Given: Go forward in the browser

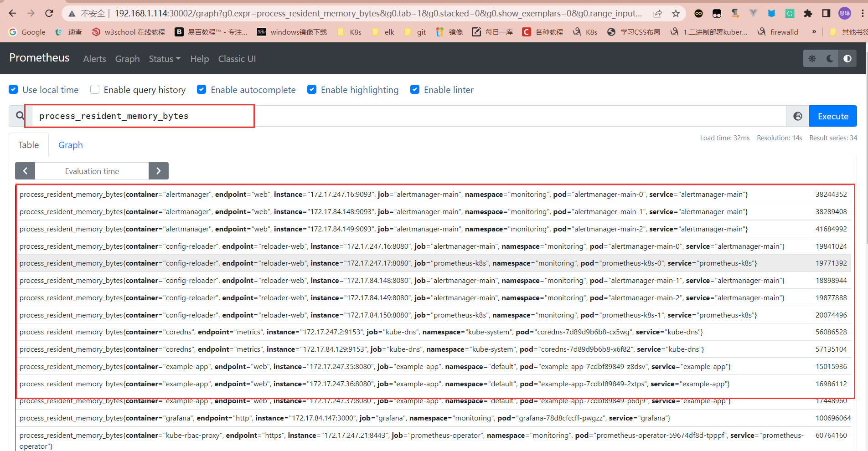Looking at the screenshot, I should (x=31, y=13).
